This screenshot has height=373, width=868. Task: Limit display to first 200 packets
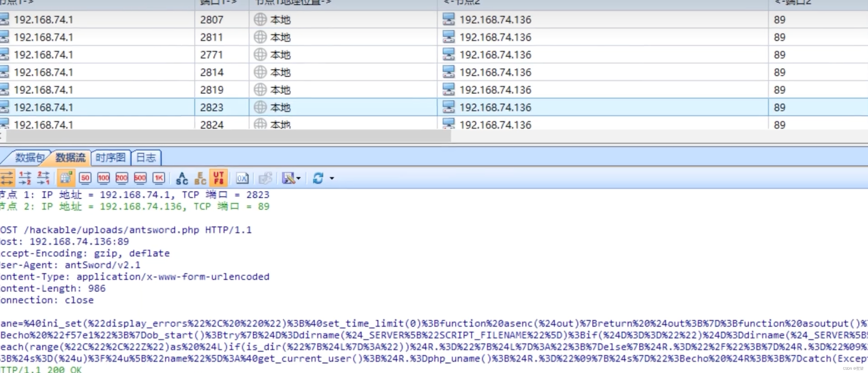pos(122,178)
